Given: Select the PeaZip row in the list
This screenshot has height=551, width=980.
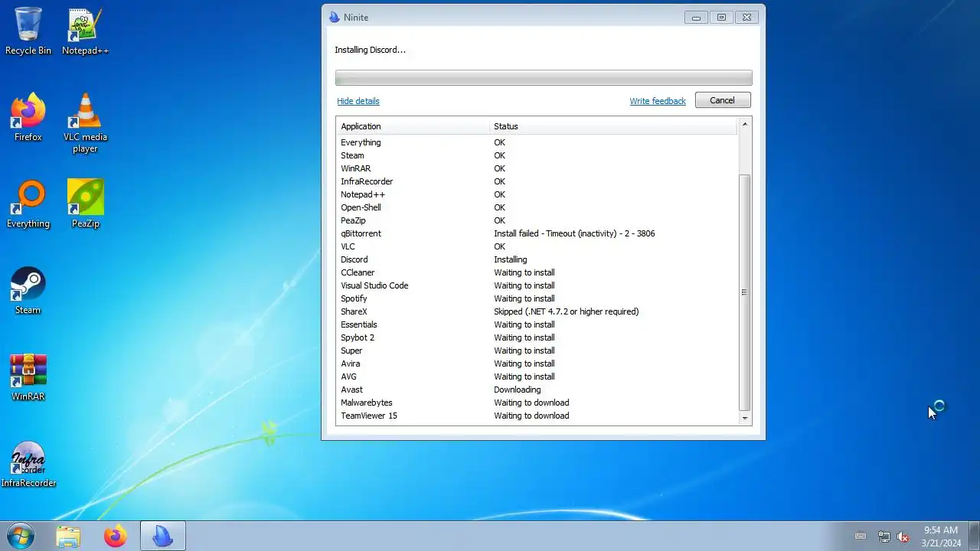Looking at the screenshot, I should [x=537, y=220].
